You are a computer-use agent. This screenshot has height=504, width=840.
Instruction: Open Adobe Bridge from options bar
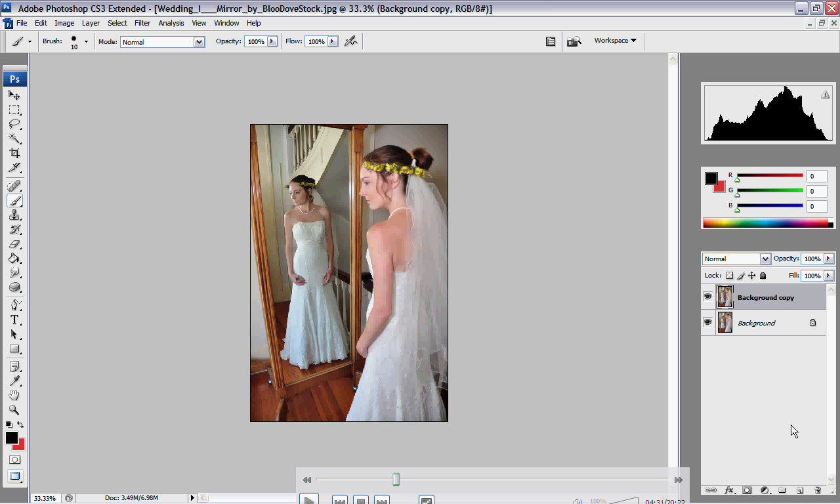pyautogui.click(x=574, y=41)
